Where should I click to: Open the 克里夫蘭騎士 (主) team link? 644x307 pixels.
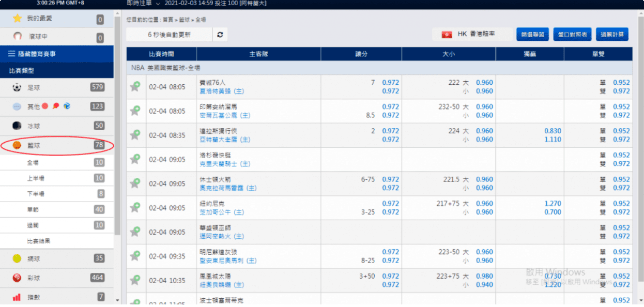(x=225, y=164)
